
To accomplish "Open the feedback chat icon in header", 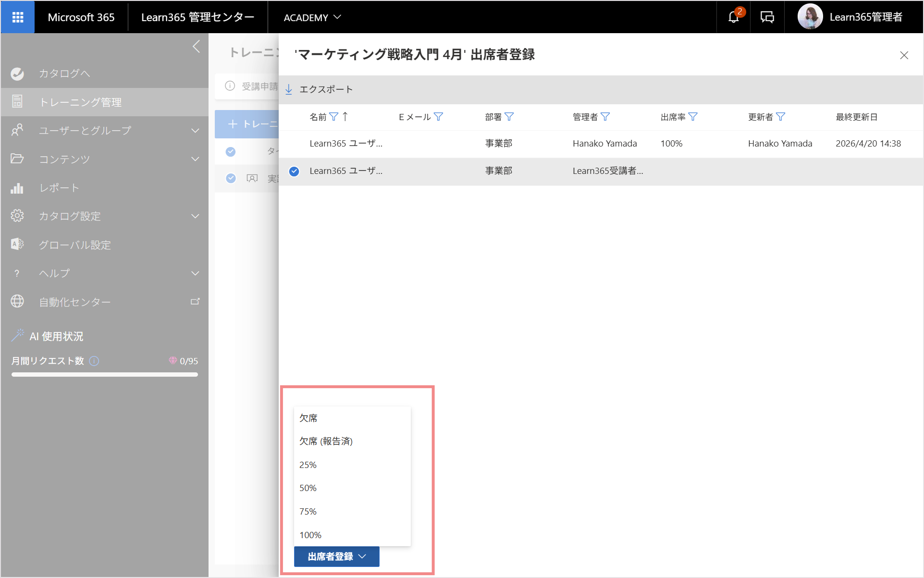I will click(767, 17).
